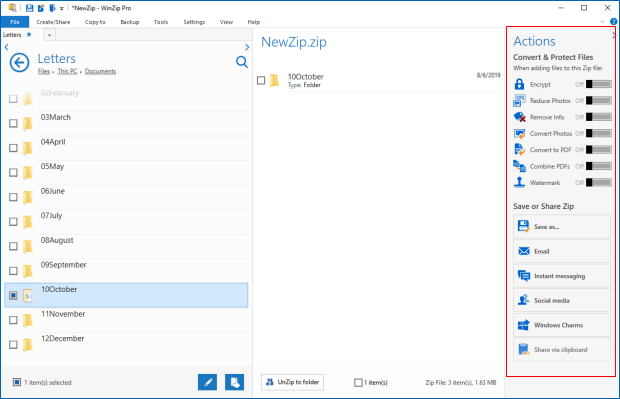This screenshot has height=399, width=620.
Task: Open the File menu
Action: (x=15, y=22)
